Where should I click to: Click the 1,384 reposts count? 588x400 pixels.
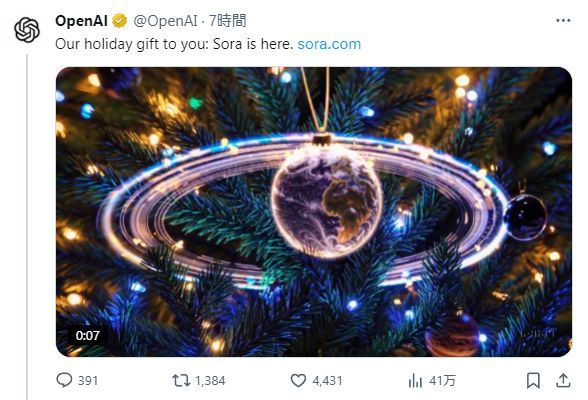210,381
